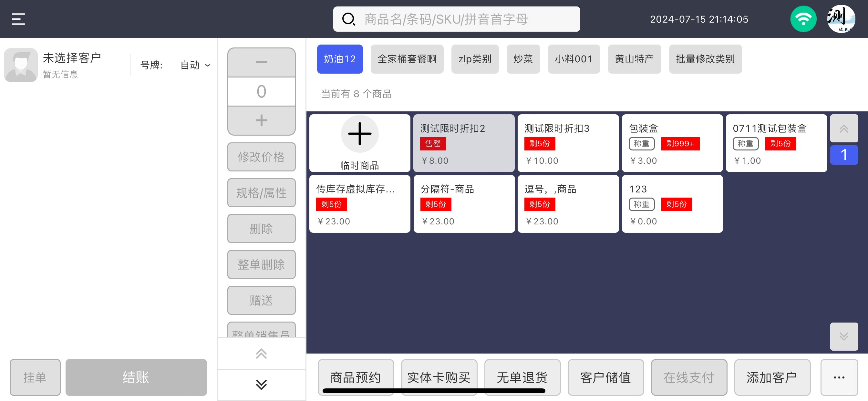Select product 测试限时折扣2
This screenshot has height=401, width=868.
pos(464,143)
